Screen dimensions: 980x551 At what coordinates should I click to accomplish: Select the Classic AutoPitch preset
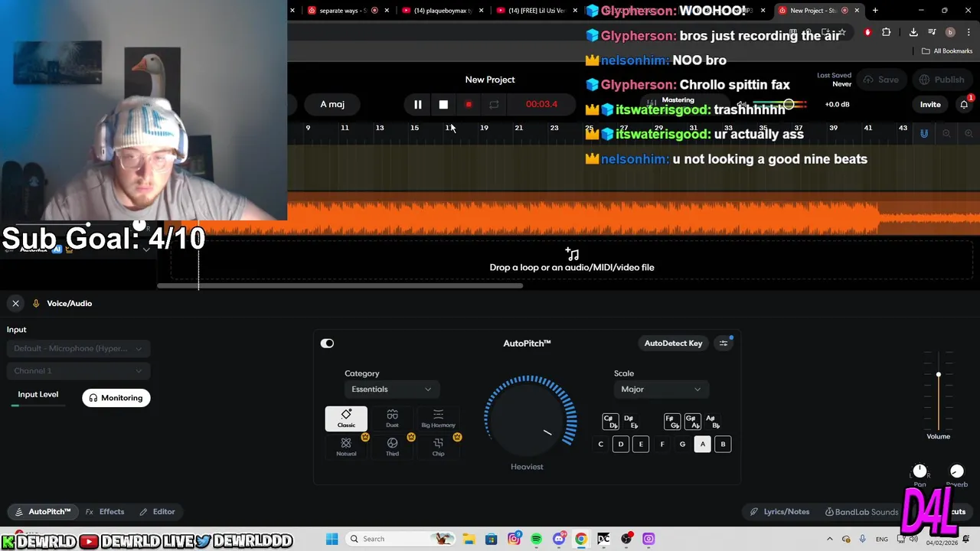point(346,419)
